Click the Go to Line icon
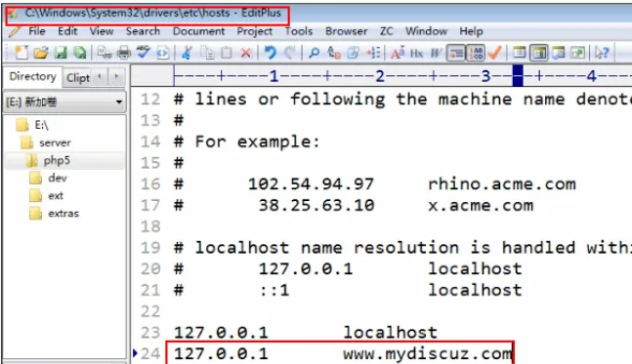The image size is (632, 364). [373, 53]
